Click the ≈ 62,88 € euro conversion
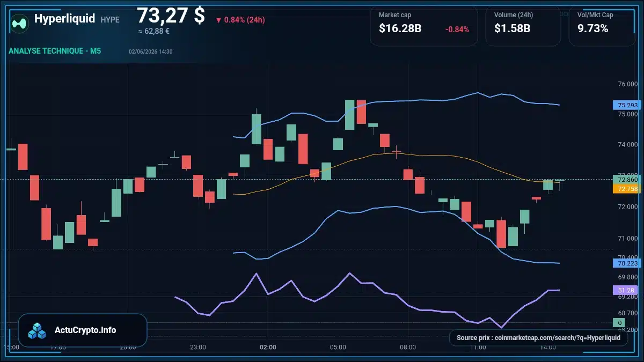 (x=154, y=31)
